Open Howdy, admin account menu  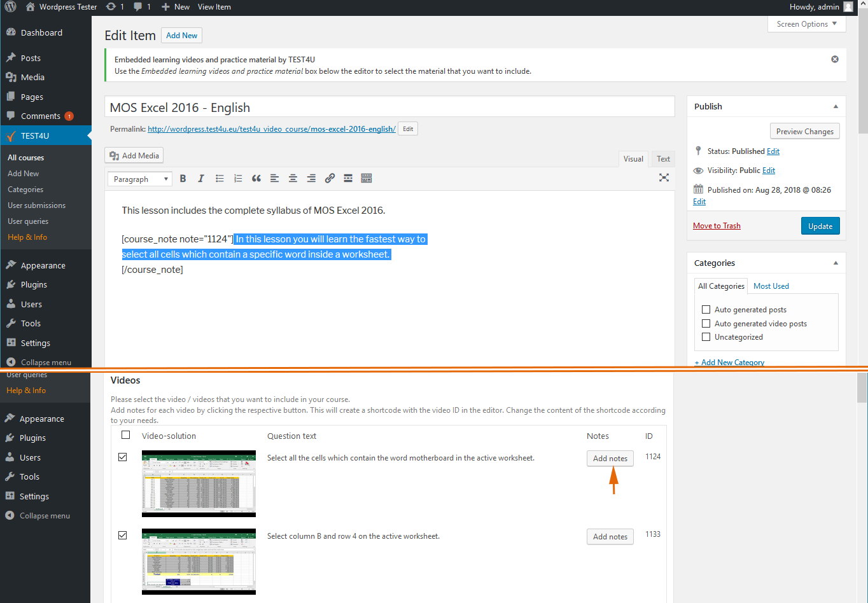(821, 7)
